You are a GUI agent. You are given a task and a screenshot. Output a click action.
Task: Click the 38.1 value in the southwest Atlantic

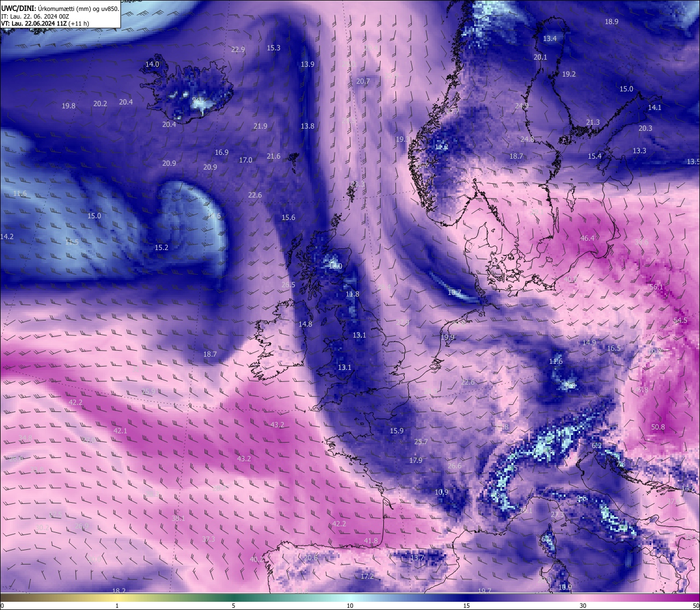tap(178, 518)
